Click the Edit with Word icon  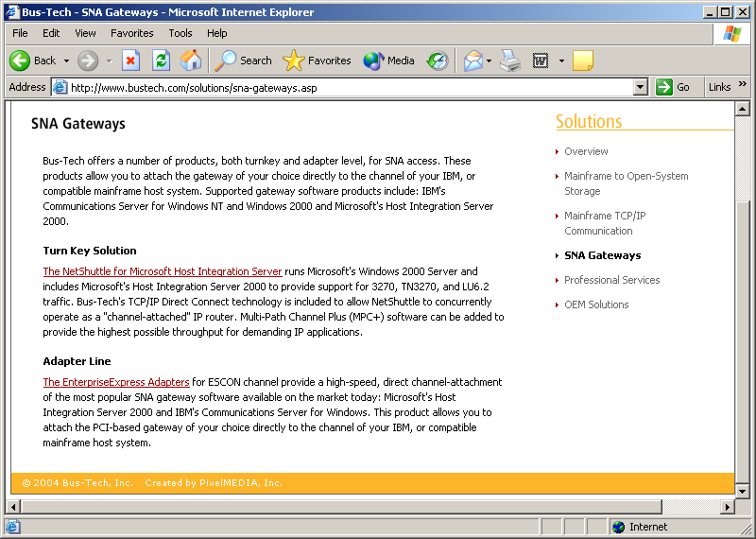tap(541, 61)
